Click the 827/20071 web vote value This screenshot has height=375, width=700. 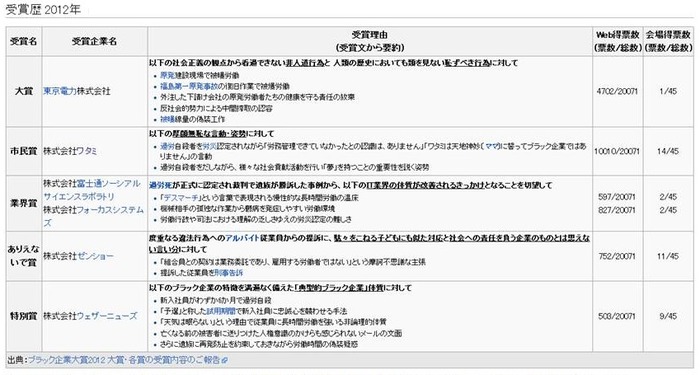click(x=618, y=210)
